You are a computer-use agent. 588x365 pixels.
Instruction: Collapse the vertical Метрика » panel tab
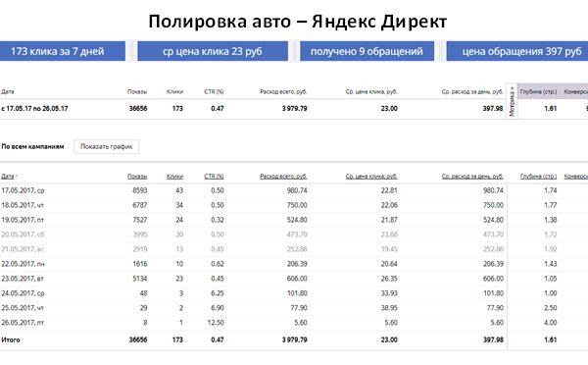point(512,101)
